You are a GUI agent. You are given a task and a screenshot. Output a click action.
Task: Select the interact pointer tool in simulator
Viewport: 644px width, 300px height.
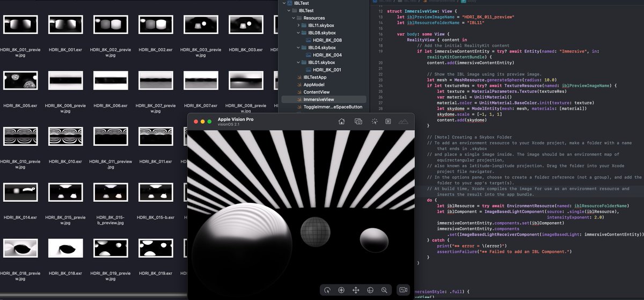(x=327, y=290)
